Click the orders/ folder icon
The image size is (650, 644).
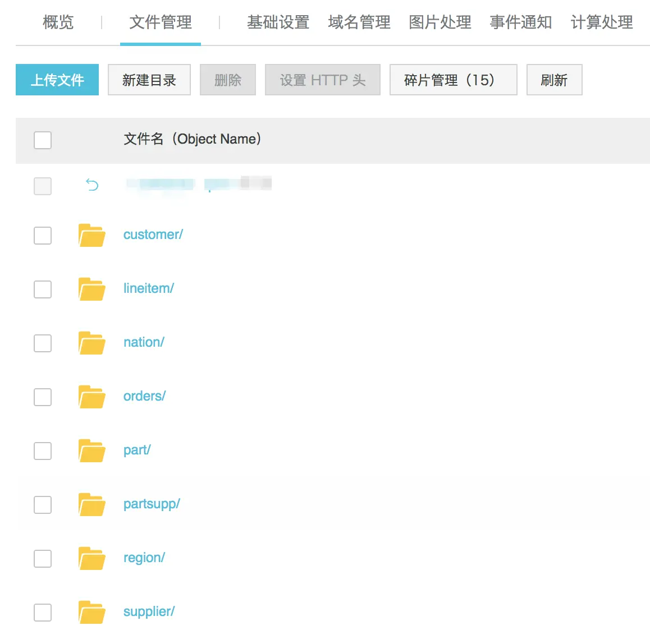coord(91,397)
